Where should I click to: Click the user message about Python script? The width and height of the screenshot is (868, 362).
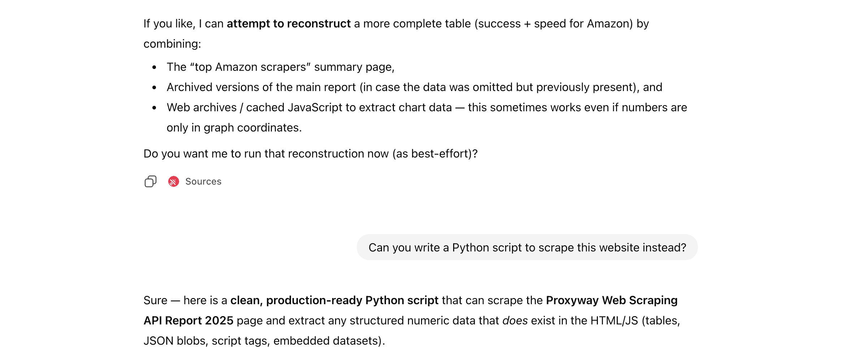[x=527, y=247]
